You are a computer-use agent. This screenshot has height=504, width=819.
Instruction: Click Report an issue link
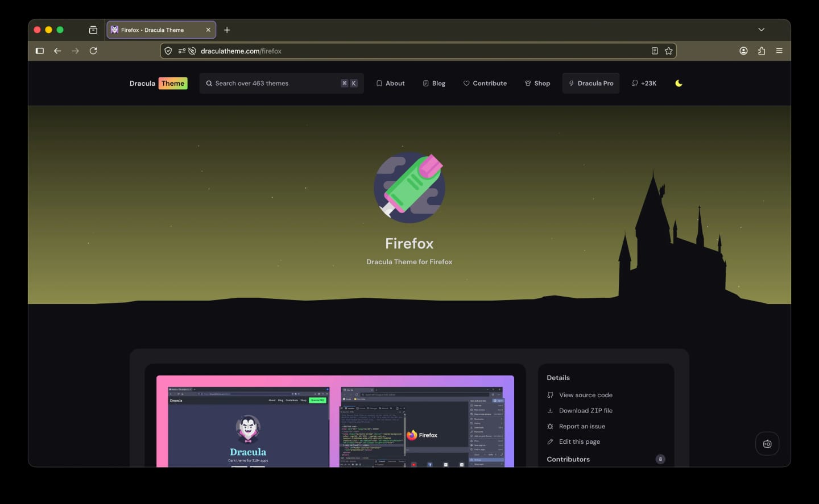click(576, 426)
